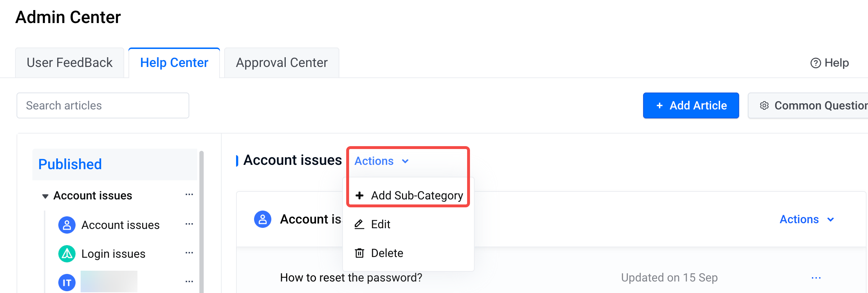Screen dimensions: 868x293
Task: Click the blue user avatar icon in sidebar
Action: (67, 225)
